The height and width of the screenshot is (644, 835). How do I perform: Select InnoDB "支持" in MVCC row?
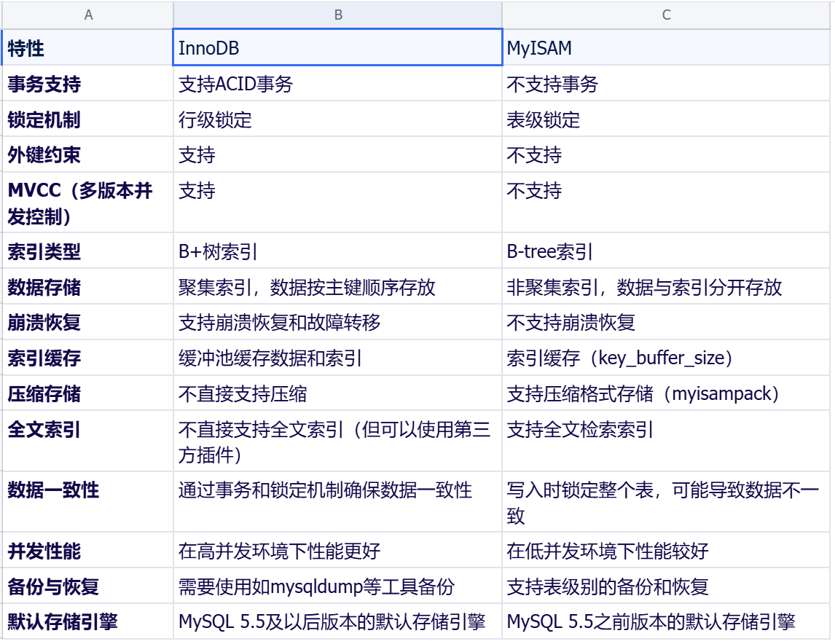click(x=337, y=203)
